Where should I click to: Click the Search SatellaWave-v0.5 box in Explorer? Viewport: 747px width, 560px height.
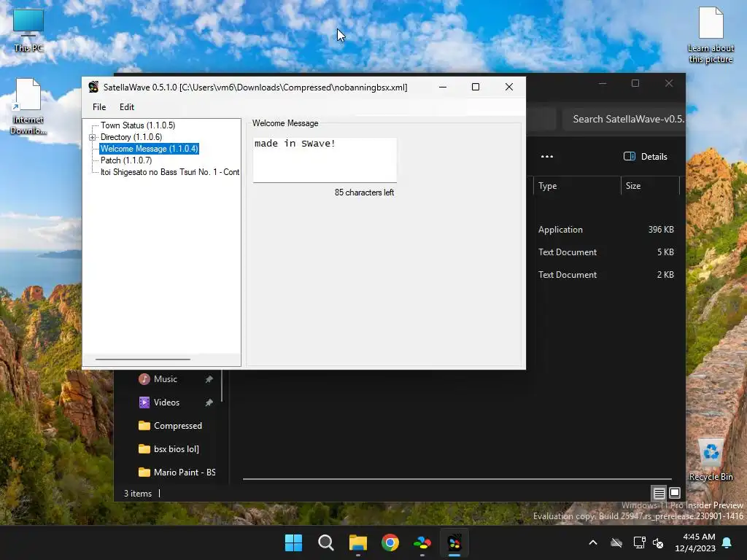pos(624,119)
